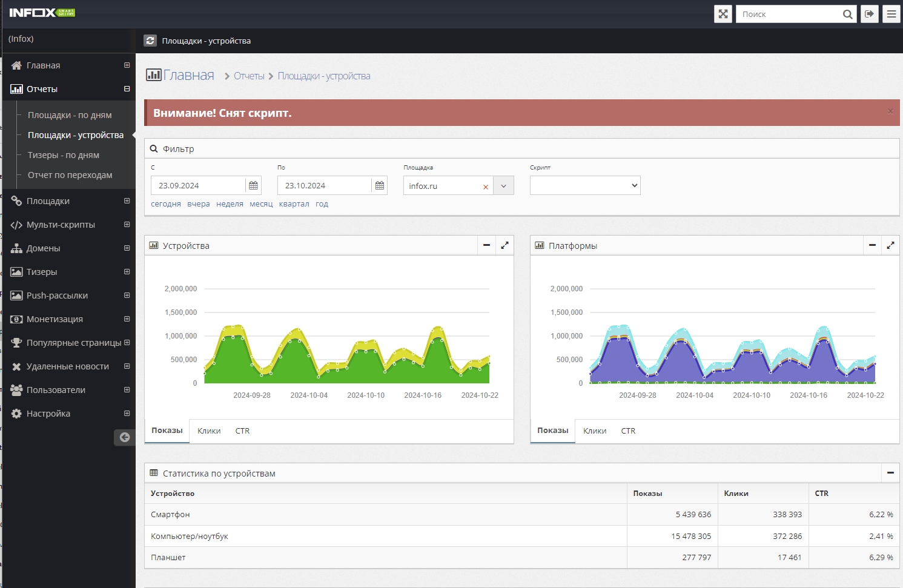Collapse the Отчеты menu section

127,89
